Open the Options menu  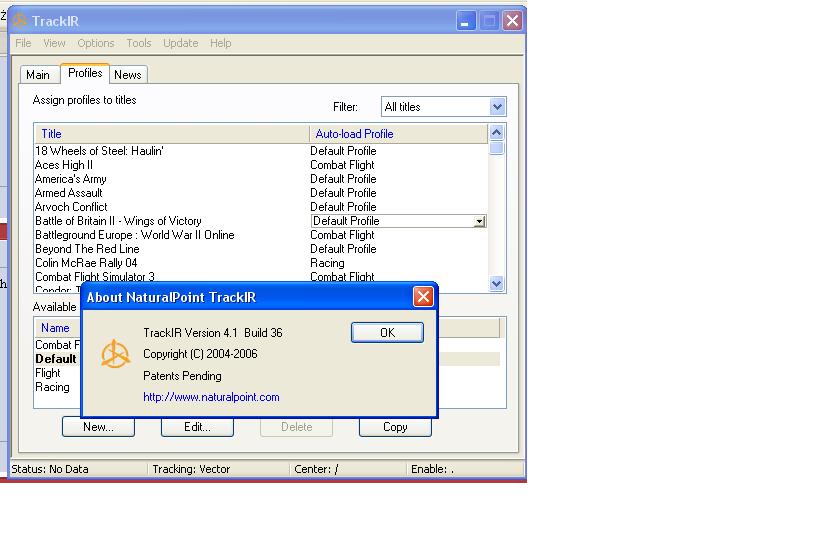point(96,43)
